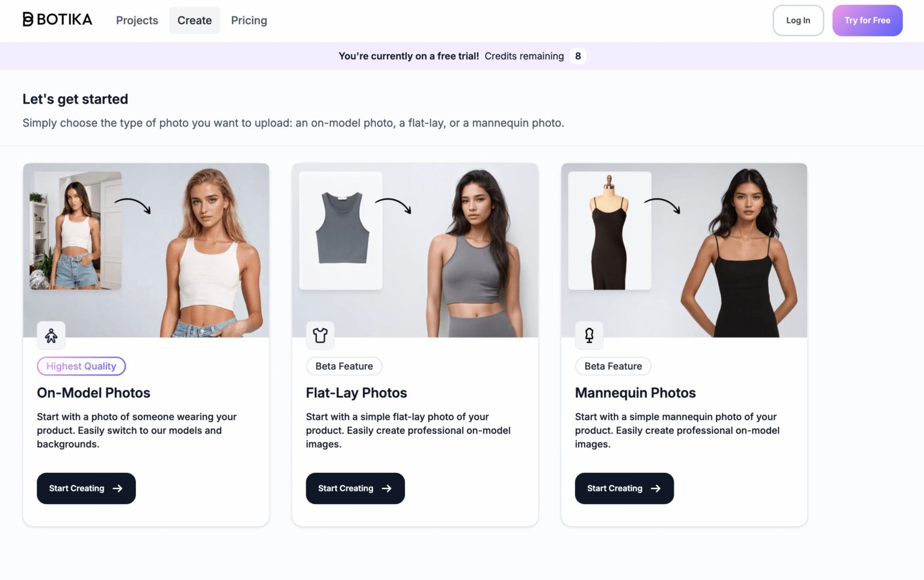Select the on-model person icon
The image size is (924, 580).
(x=51, y=336)
